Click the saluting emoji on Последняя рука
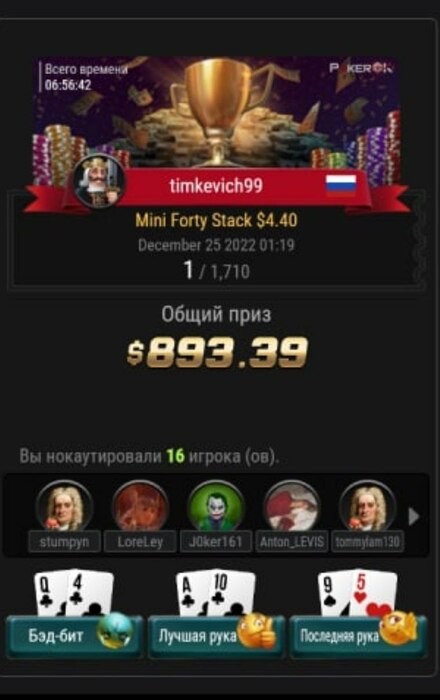 (x=399, y=629)
